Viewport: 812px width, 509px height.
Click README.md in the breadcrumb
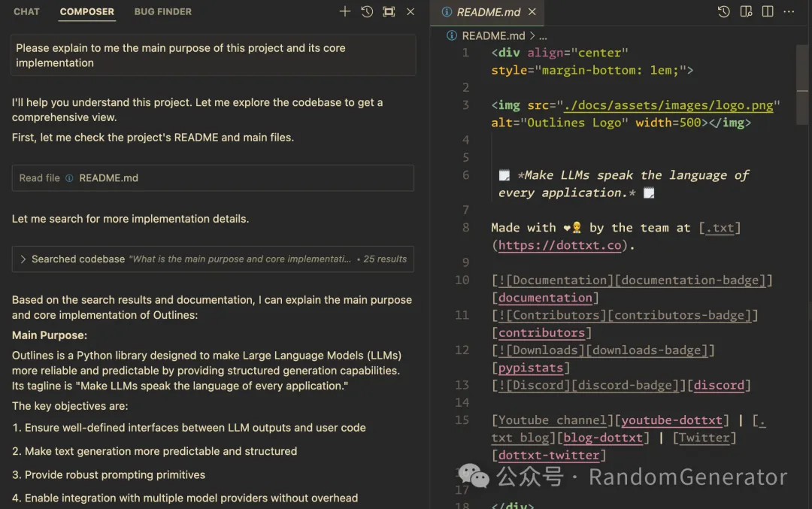[x=493, y=36]
